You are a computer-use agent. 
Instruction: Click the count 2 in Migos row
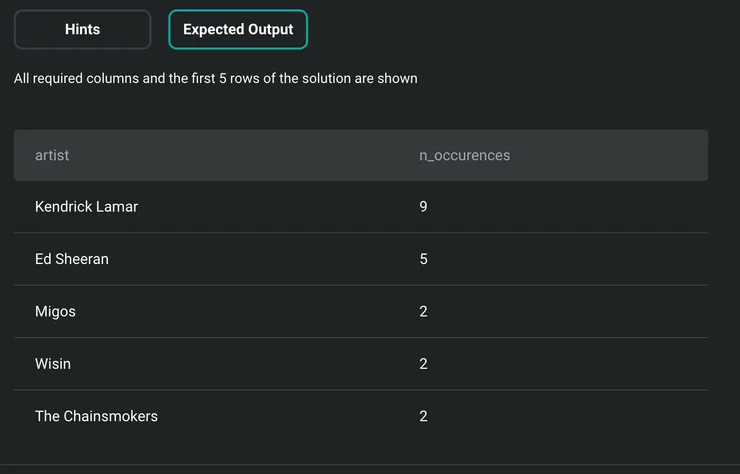424,311
